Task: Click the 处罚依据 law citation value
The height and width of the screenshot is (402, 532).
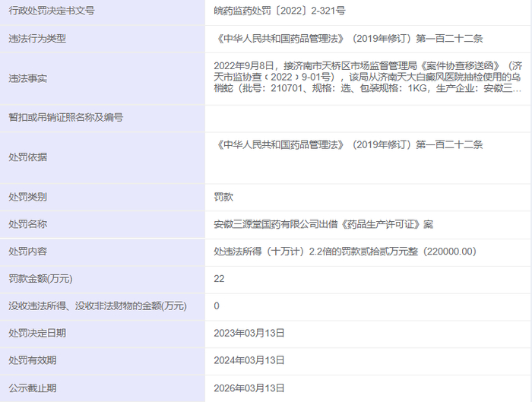Action: [348, 145]
